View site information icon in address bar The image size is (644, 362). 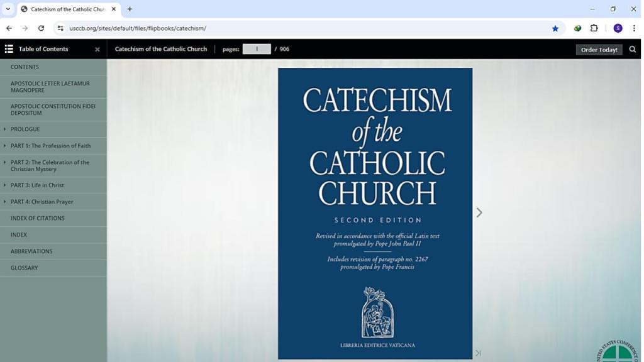coord(60,28)
